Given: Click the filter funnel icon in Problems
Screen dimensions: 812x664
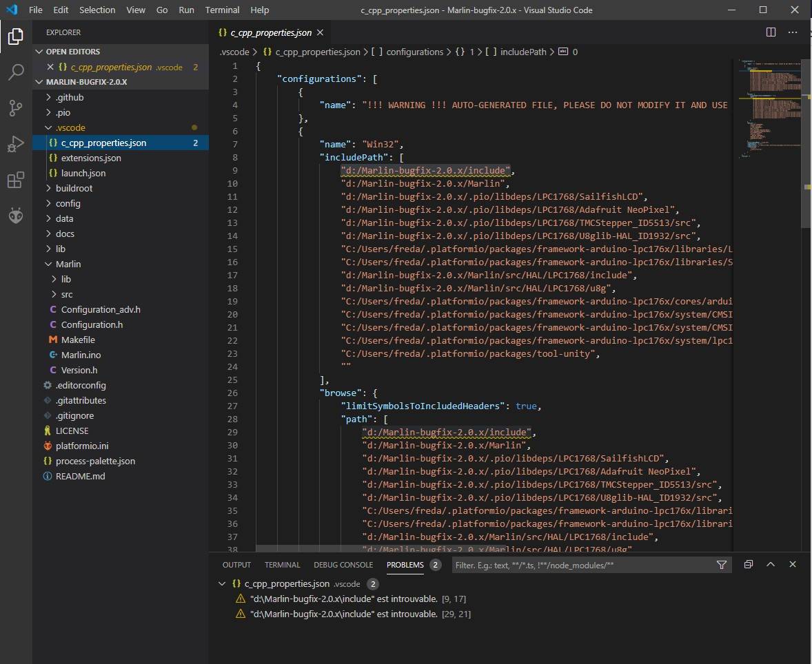Looking at the screenshot, I should [721, 565].
